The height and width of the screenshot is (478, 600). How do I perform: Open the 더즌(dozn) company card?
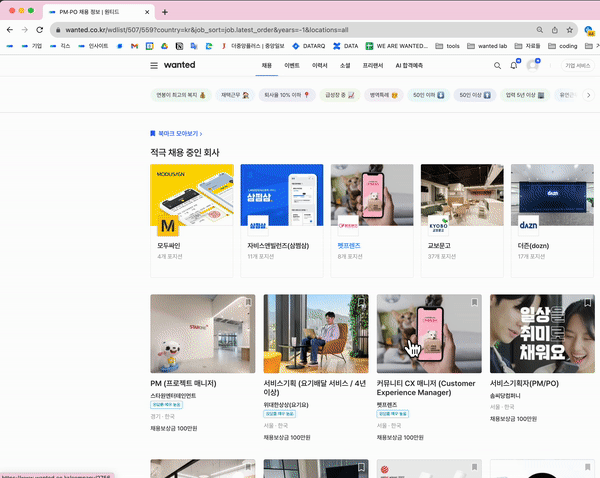tap(553, 220)
